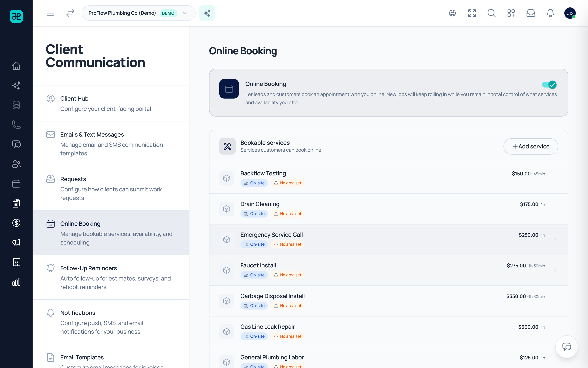The width and height of the screenshot is (588, 368).
Task: Open the Backflow Testing service row
Action: click(389, 178)
